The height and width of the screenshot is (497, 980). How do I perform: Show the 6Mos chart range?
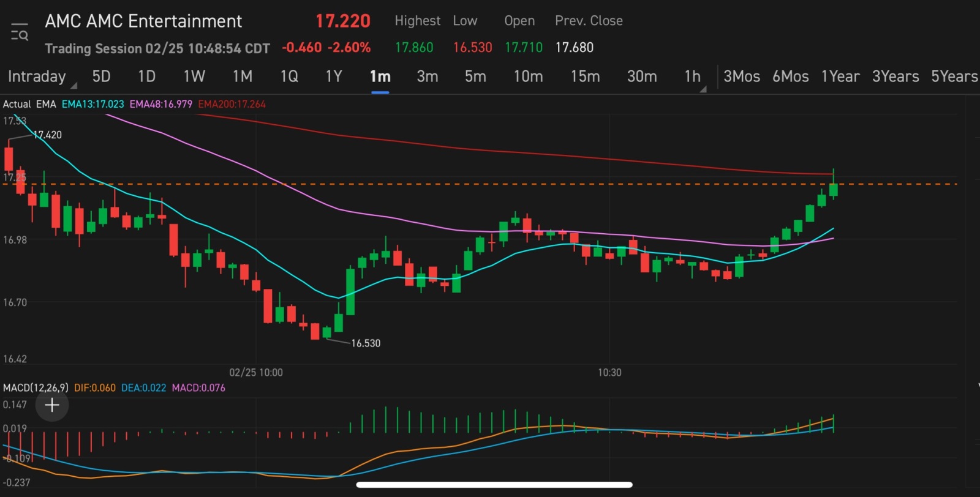click(790, 77)
